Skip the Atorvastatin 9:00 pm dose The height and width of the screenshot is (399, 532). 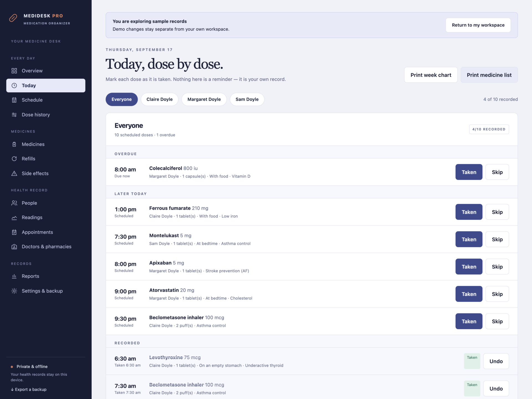pos(497,294)
